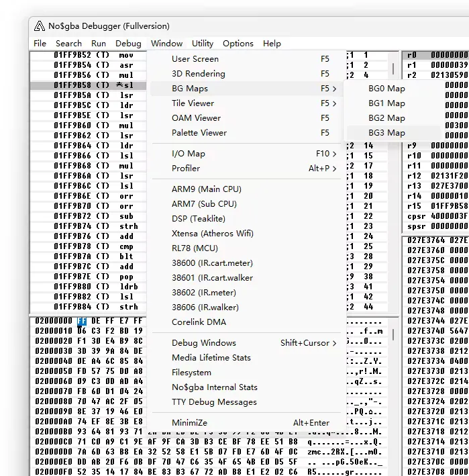Open the Palette Viewer
Screen dimensions: 469x476
[199, 133]
